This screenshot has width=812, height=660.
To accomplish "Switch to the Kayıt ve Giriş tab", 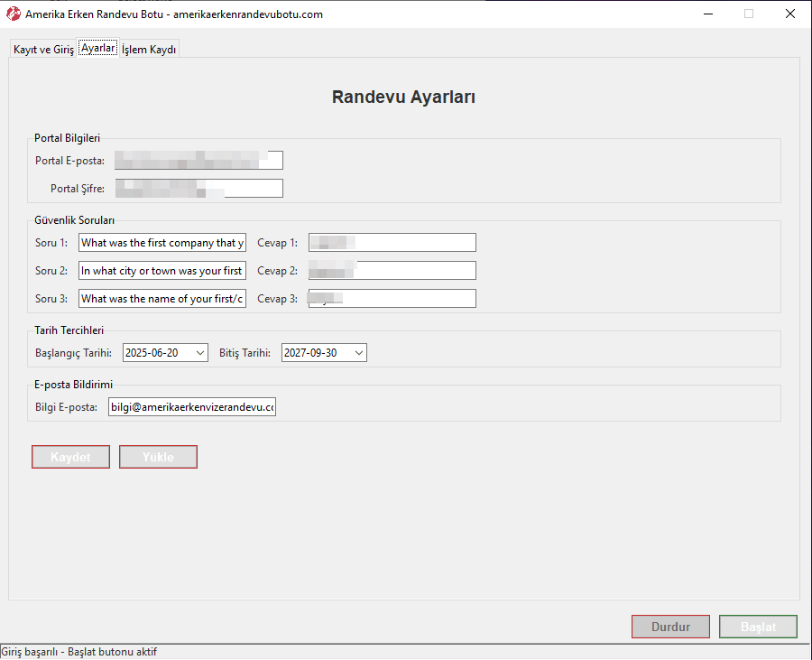I will point(43,50).
